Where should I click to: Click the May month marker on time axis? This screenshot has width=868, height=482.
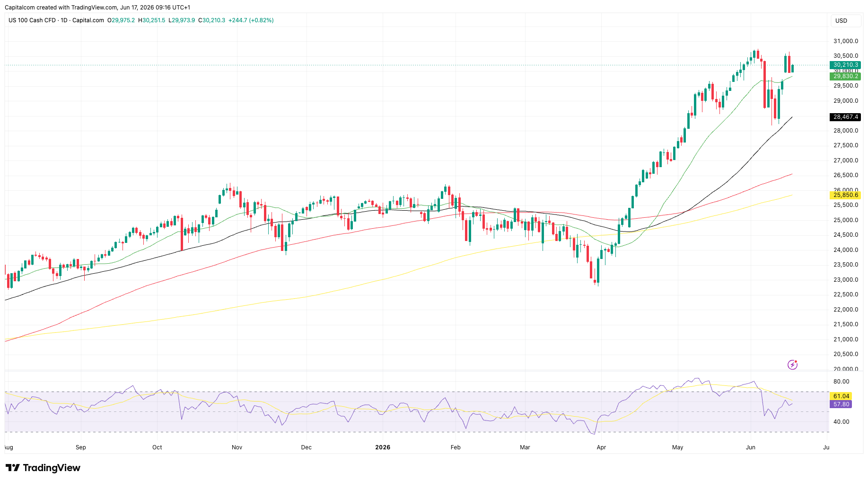[x=678, y=447]
